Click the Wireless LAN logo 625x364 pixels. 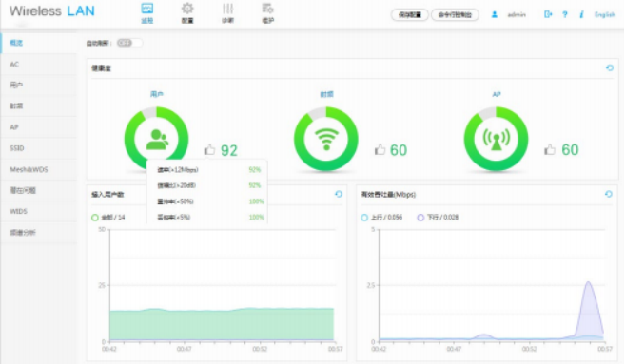pos(51,11)
